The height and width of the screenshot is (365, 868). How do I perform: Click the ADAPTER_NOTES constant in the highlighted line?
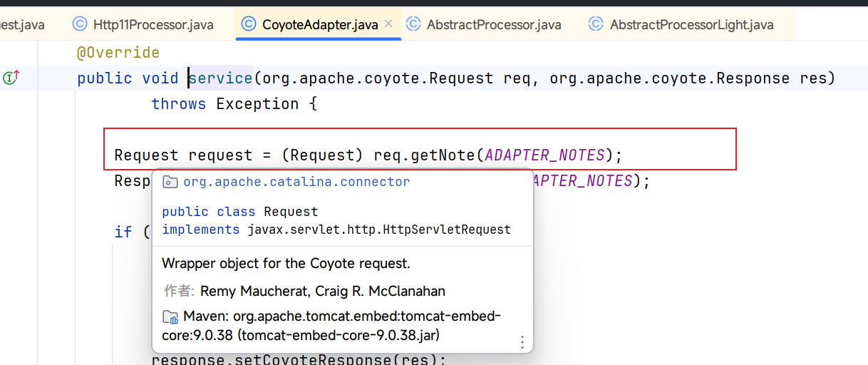(544, 155)
